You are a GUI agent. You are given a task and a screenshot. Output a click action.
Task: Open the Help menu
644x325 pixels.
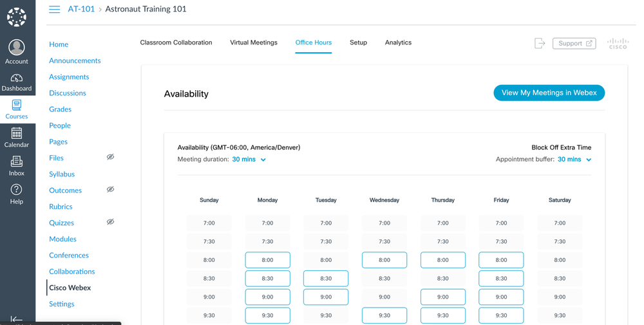[x=17, y=194]
